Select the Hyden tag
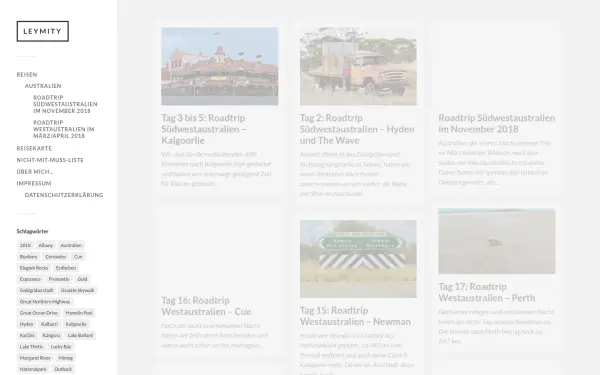Viewport: 600px width, 375px height. 26,324
